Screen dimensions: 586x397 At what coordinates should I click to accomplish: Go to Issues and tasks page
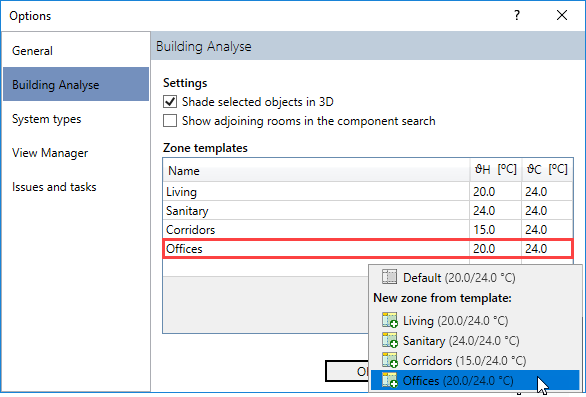point(76,187)
